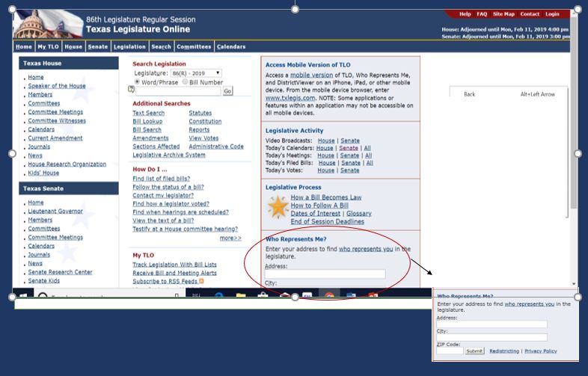Select the Word/Phrase radio button

137,81
